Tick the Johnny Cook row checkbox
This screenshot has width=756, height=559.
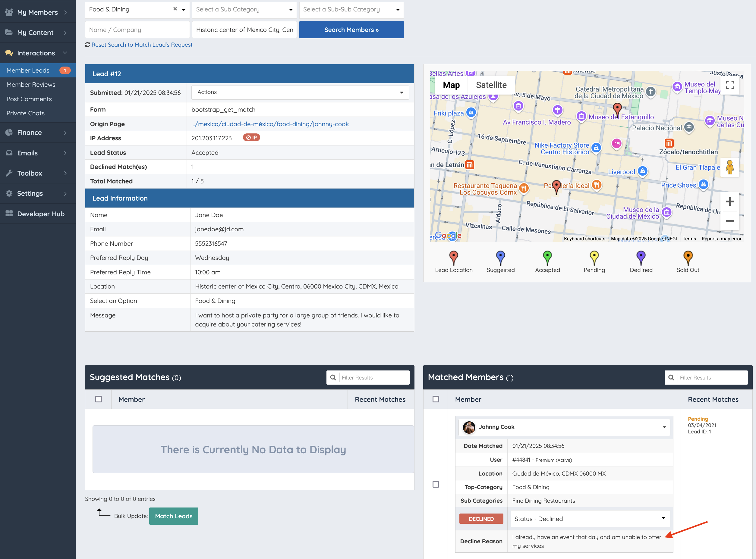pos(436,484)
